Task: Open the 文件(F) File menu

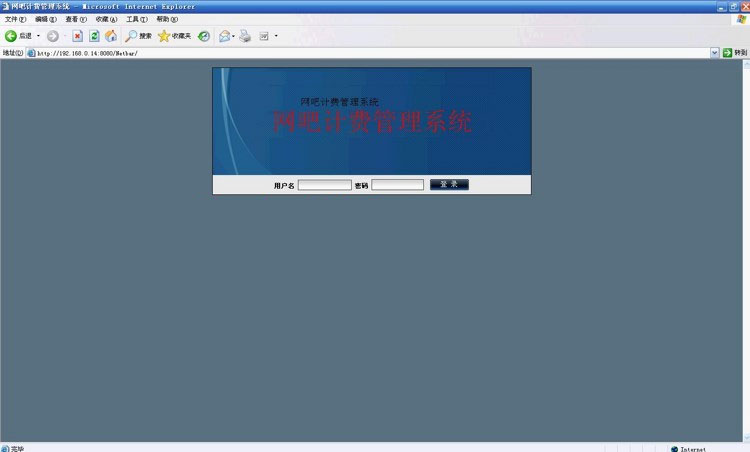Action: click(x=15, y=19)
